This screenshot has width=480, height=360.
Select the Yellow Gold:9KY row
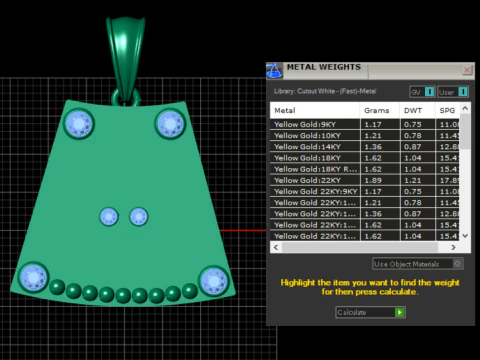365,124
